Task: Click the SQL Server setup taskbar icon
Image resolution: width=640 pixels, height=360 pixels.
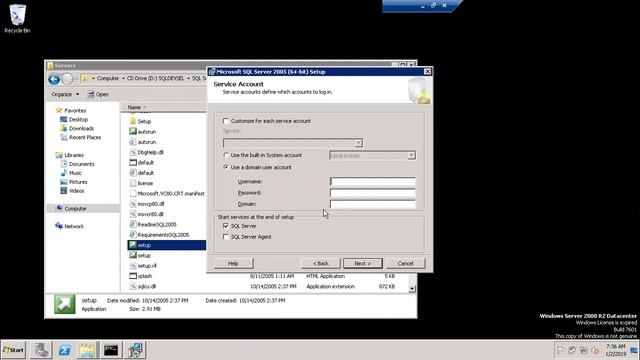Action: [x=135, y=350]
